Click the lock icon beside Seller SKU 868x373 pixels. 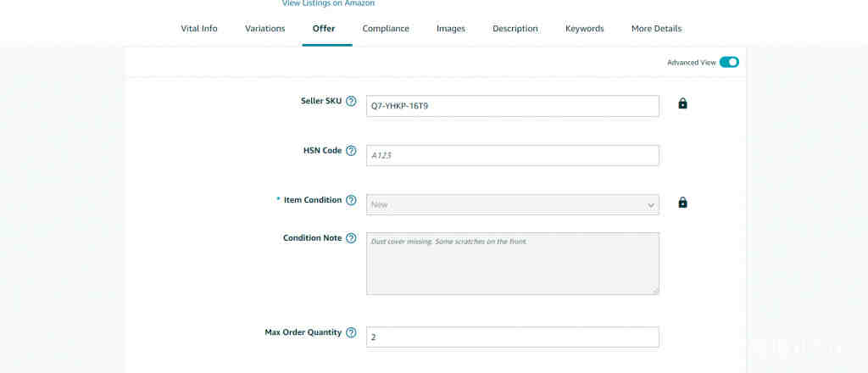[682, 103]
